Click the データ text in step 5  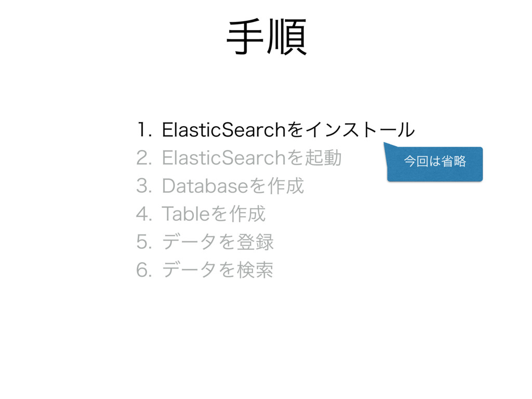click(189, 242)
